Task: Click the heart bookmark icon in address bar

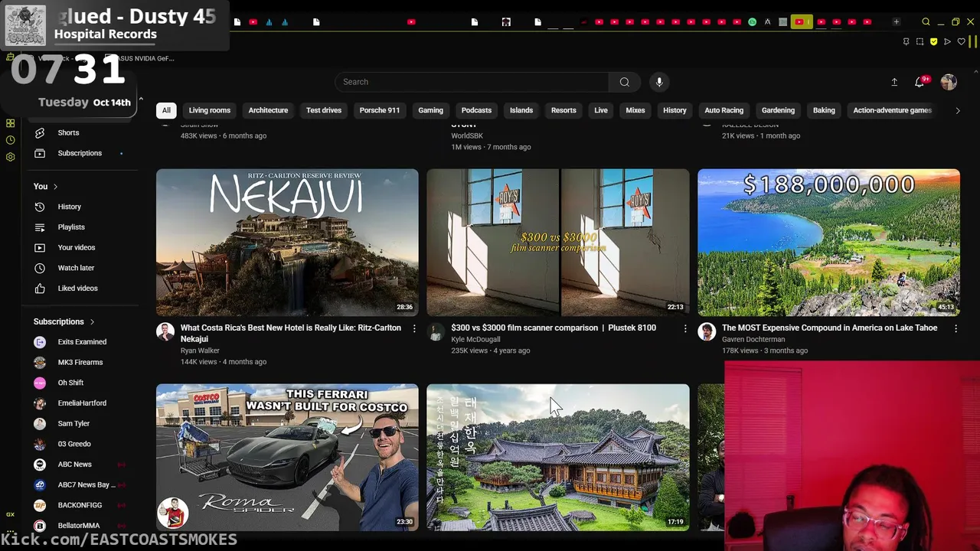Action: (961, 41)
